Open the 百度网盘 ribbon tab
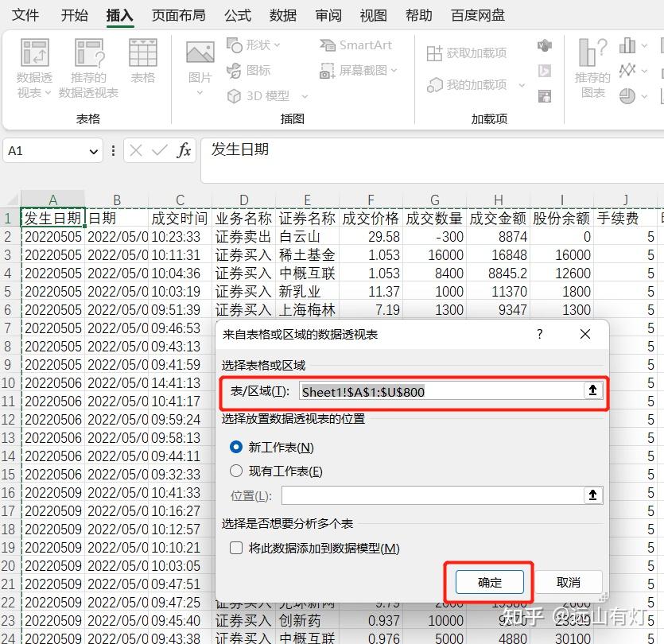The height and width of the screenshot is (644, 664). point(478,15)
